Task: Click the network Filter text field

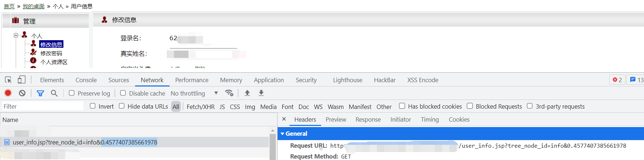Action: 42,106
